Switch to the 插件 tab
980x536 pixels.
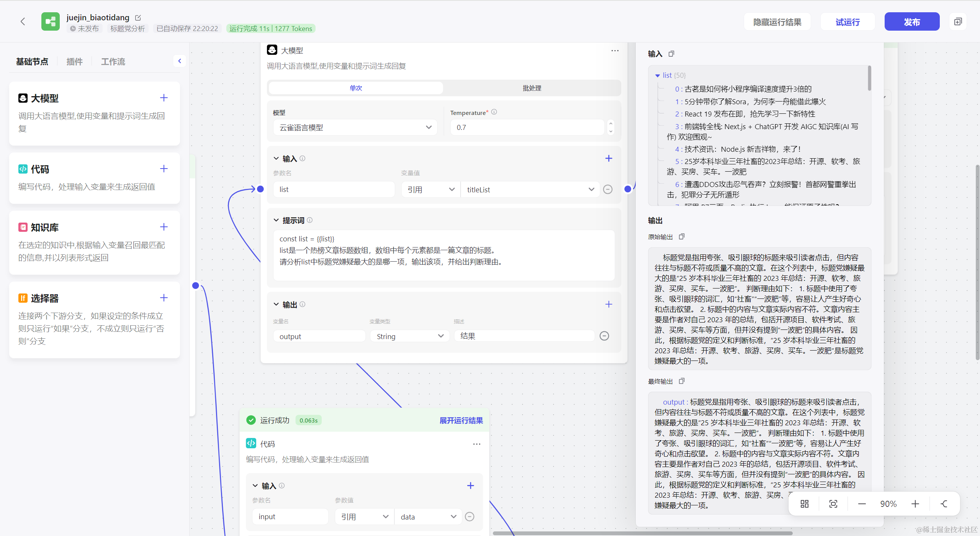click(x=74, y=62)
